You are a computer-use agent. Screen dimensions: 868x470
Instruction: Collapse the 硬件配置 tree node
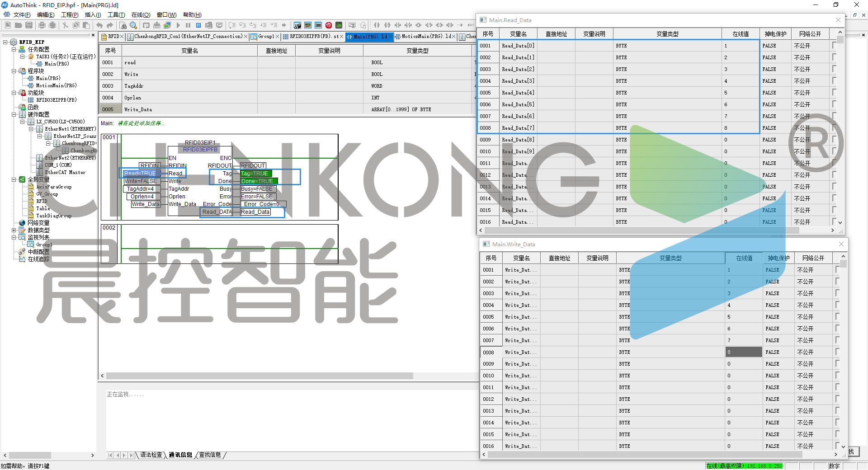click(x=14, y=114)
